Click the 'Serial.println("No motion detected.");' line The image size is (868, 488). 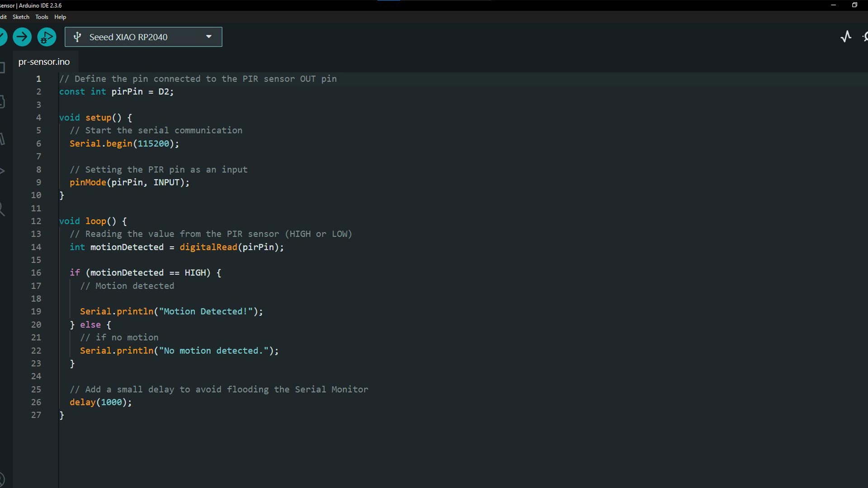[x=179, y=351]
